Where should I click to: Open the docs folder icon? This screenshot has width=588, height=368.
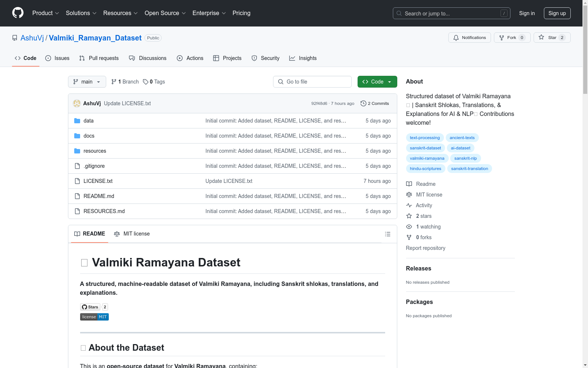pos(77,136)
